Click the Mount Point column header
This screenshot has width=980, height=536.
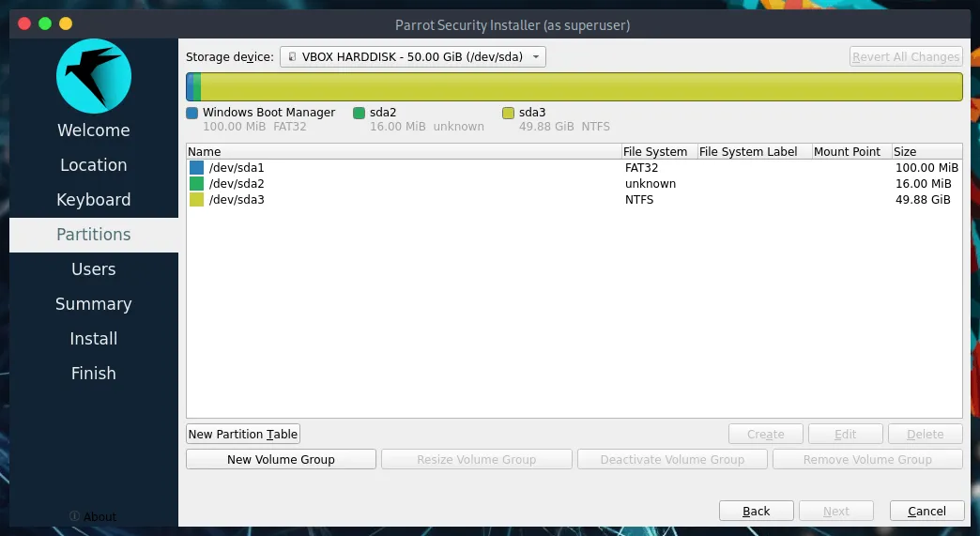coord(851,152)
